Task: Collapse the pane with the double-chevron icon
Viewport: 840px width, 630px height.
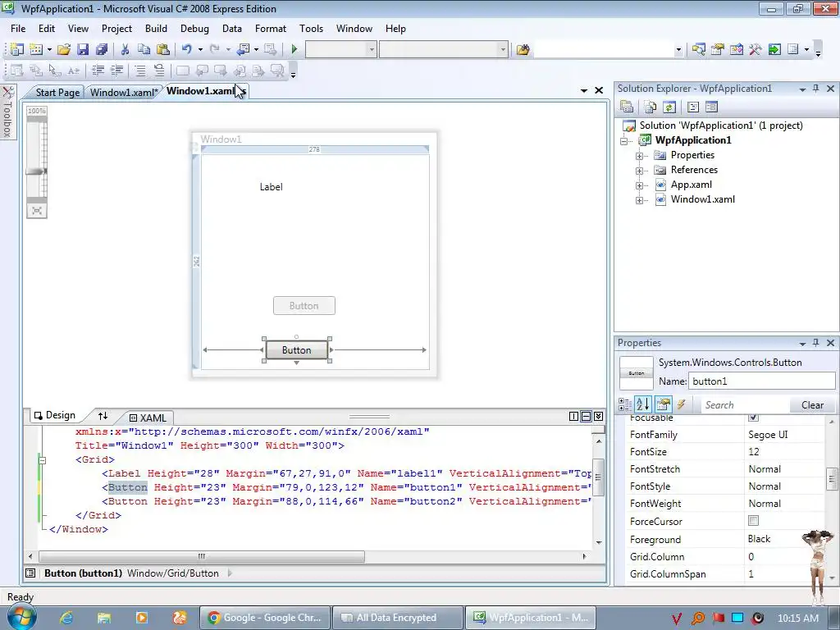Action: click(x=598, y=416)
